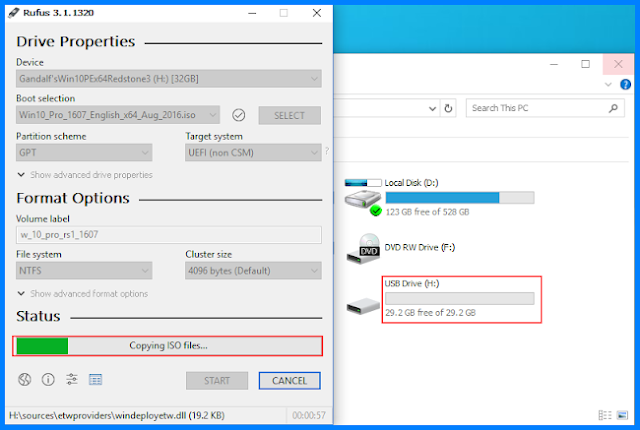
Task: Switch Explorer to details view icon
Action: [605, 415]
